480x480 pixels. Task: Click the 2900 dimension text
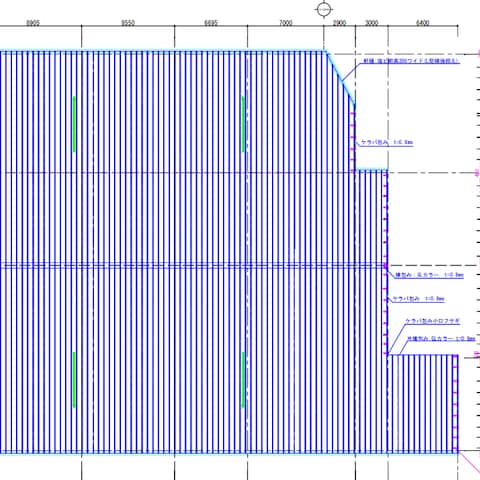tap(339, 23)
